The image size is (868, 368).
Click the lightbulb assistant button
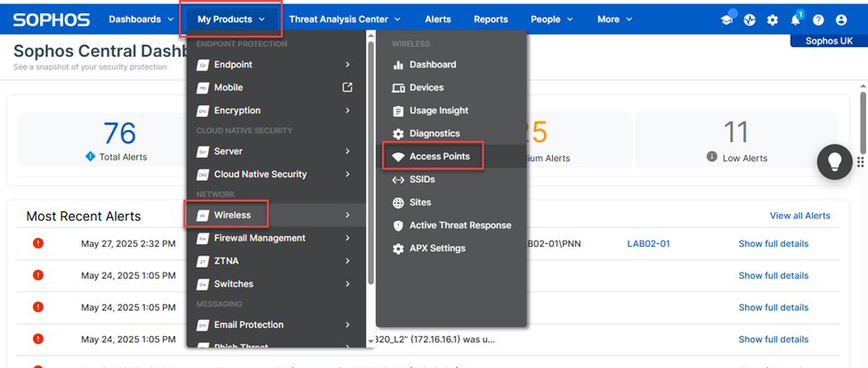click(x=835, y=161)
